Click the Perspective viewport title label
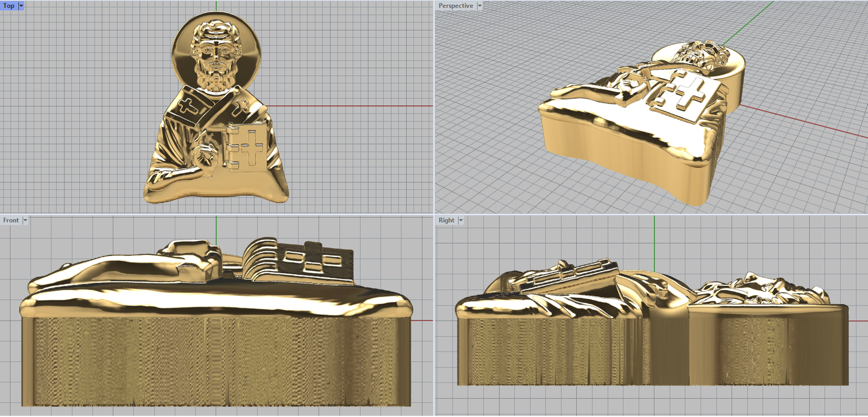 tap(456, 5)
